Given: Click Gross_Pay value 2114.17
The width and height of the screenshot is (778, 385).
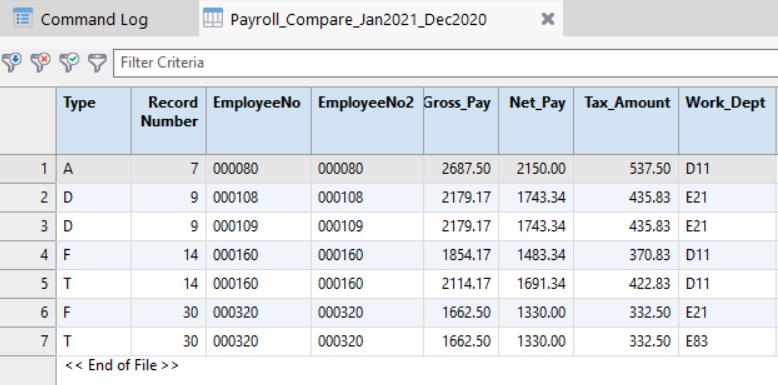Looking at the screenshot, I should 461,284.
